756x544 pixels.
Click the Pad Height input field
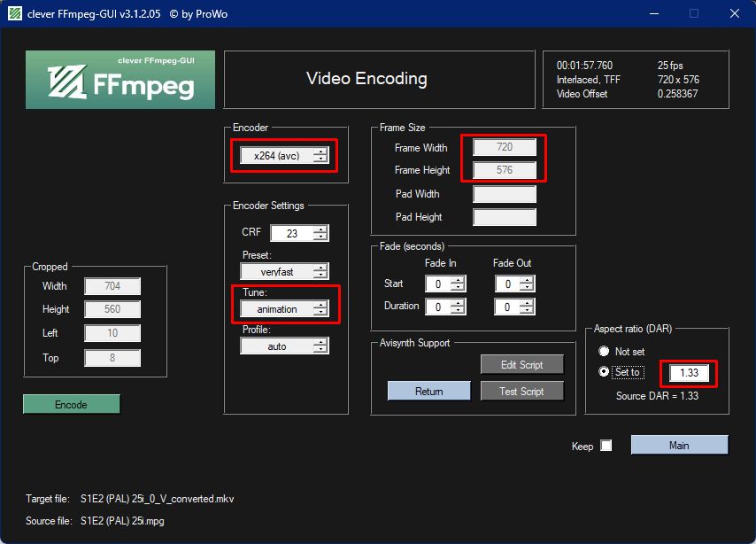(505, 217)
